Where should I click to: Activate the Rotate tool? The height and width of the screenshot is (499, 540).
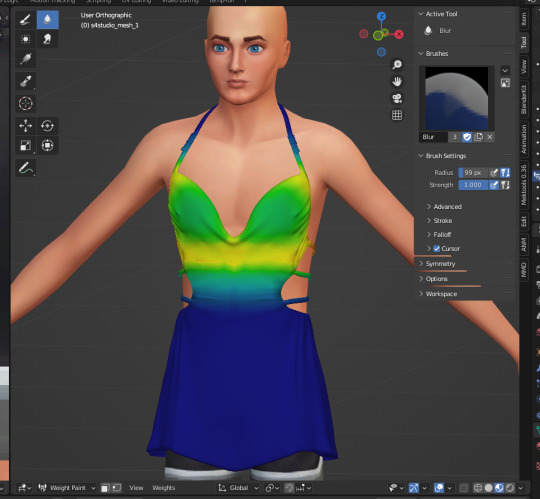point(48,126)
